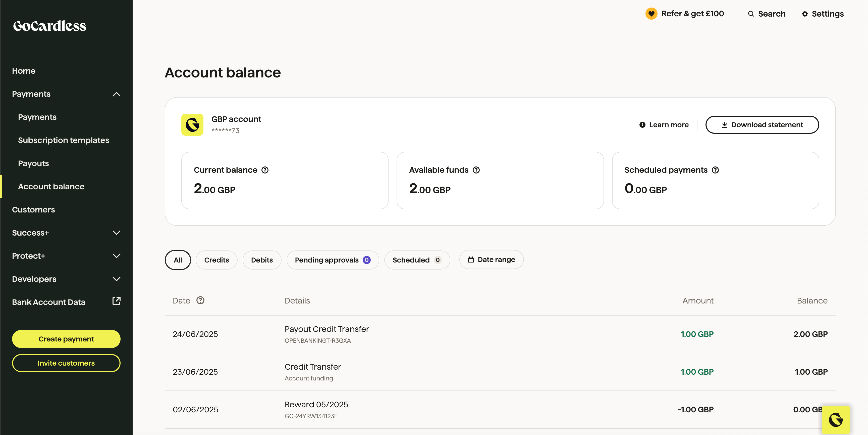Click the Balance column header

[812, 301]
